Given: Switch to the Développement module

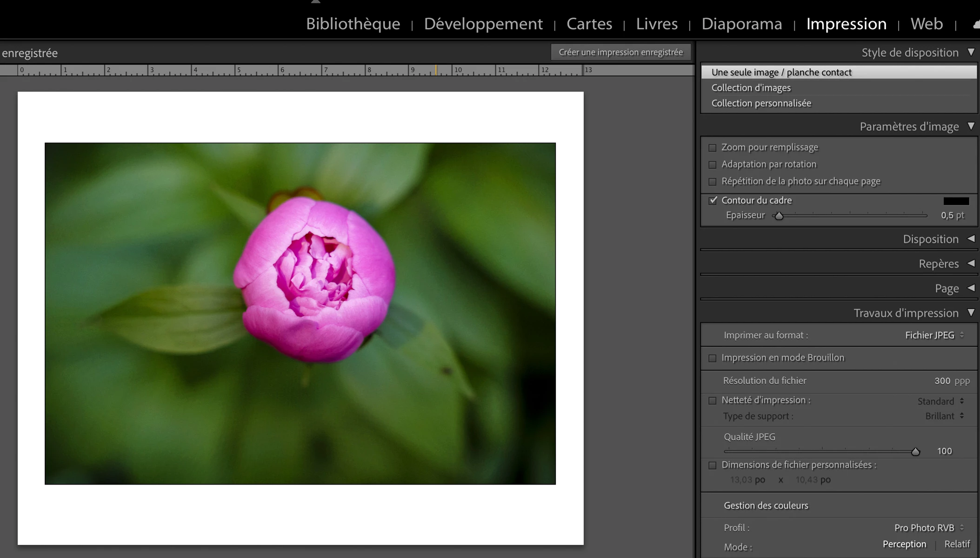Looking at the screenshot, I should click(x=483, y=24).
